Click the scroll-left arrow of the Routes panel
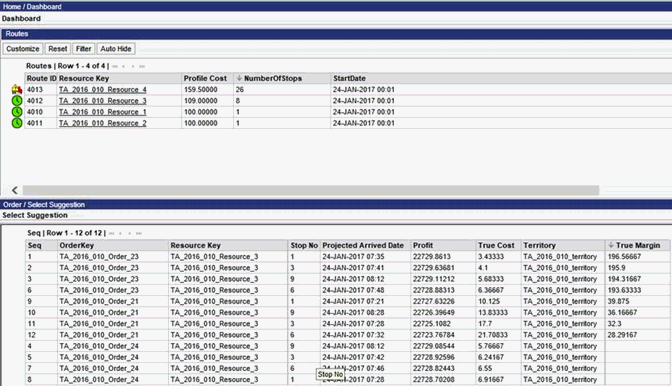 pos(15,190)
